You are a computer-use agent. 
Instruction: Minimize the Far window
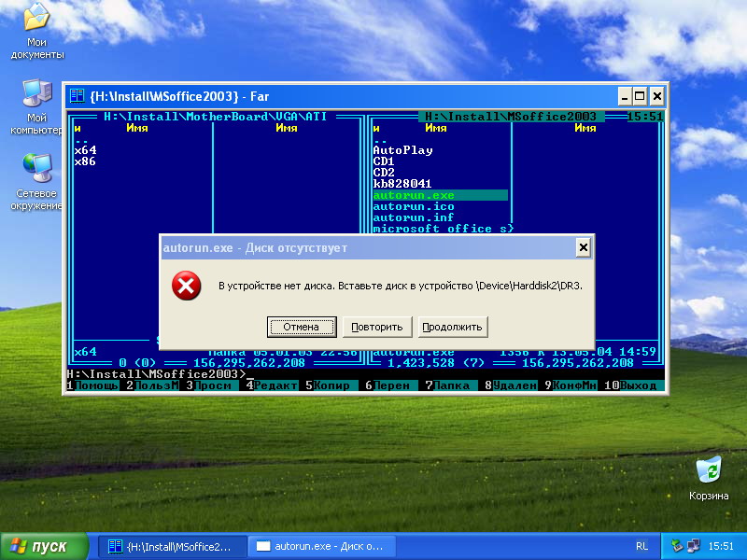(x=625, y=97)
